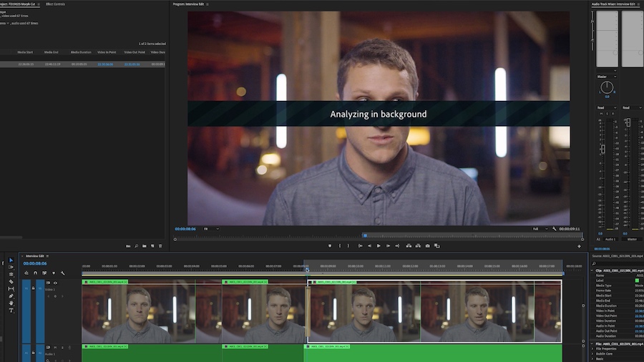Toggle Snap magnet in timeline
This screenshot has width=644, height=362.
(x=35, y=273)
